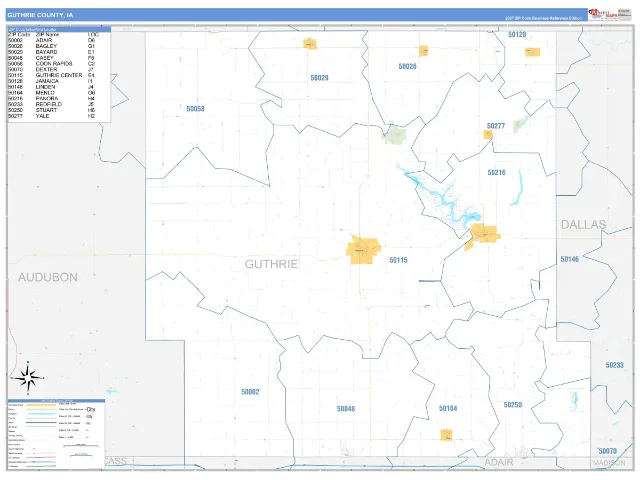Click the AUDUBON county name label

[x=48, y=278]
